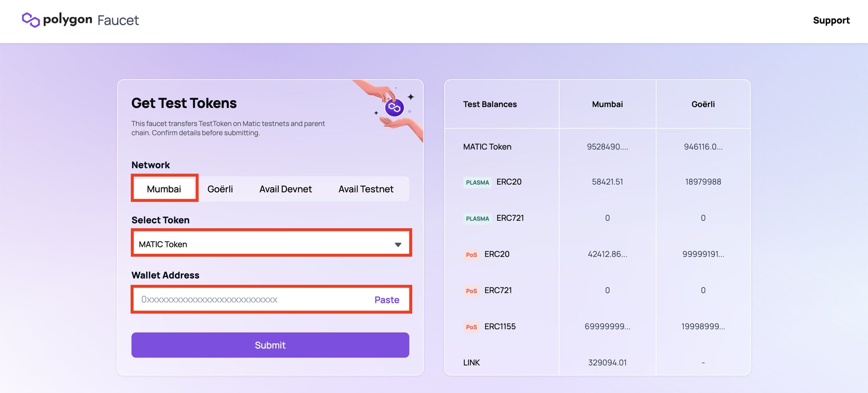868x393 pixels.
Task: Click the PoS badge beside ERC20
Action: pyautogui.click(x=471, y=255)
